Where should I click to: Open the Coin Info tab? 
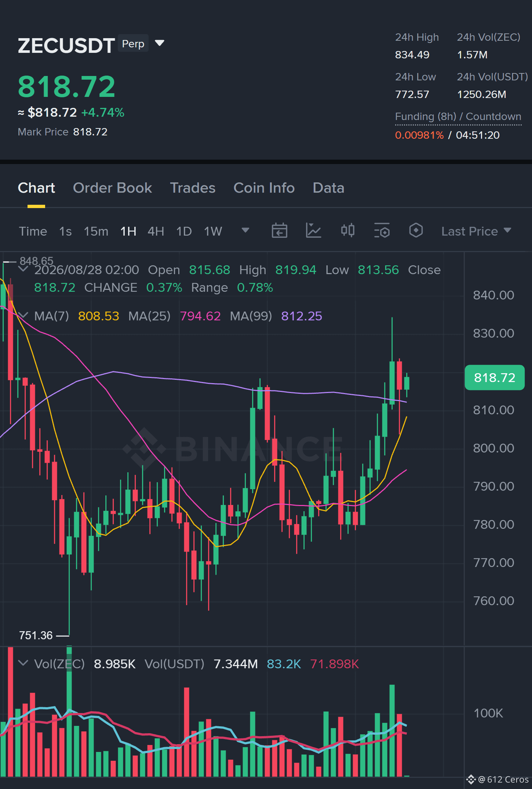point(264,188)
